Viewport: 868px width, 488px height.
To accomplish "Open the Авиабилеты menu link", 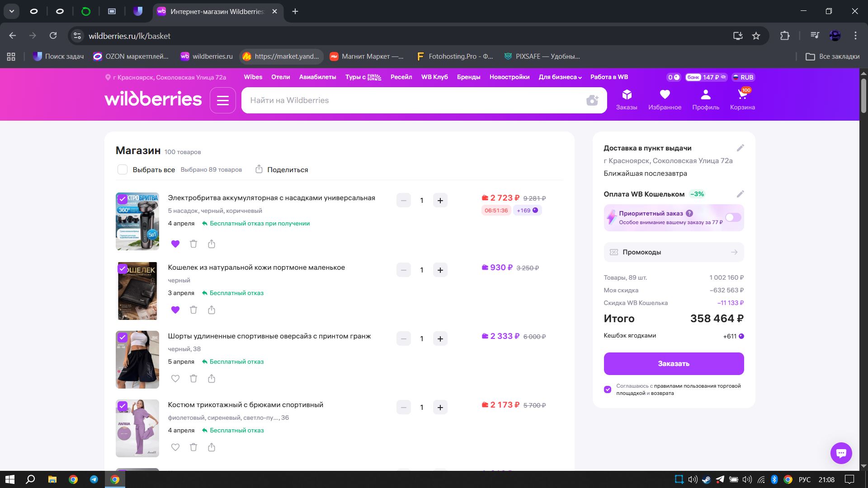I will pos(317,77).
